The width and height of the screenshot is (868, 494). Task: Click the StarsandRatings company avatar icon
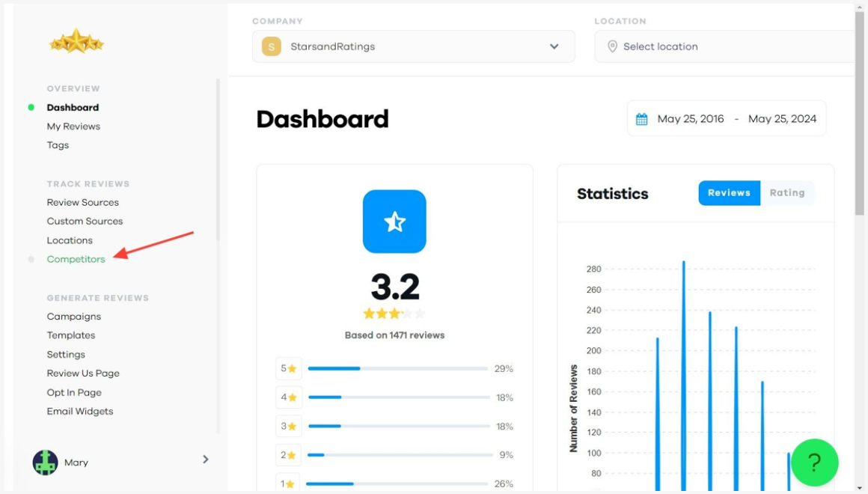(x=271, y=46)
